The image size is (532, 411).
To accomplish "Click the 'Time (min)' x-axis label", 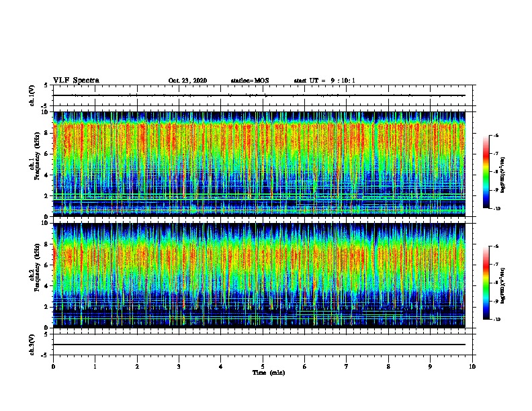I will click(269, 373).
